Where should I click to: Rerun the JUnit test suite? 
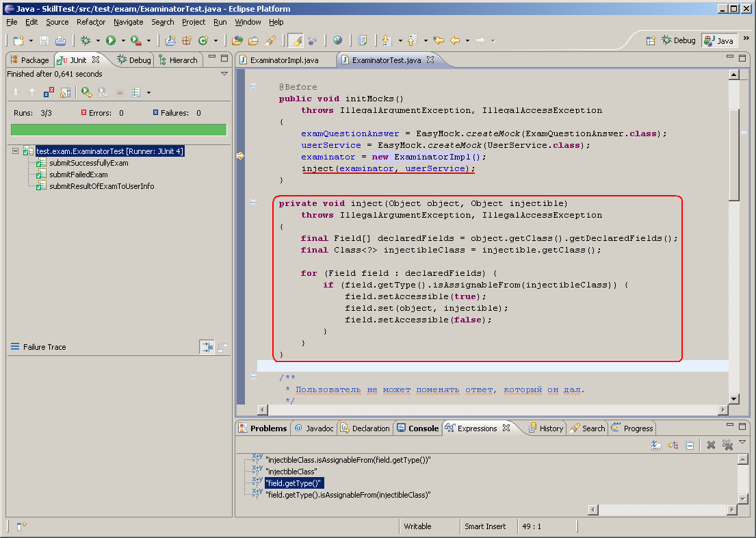tap(86, 92)
